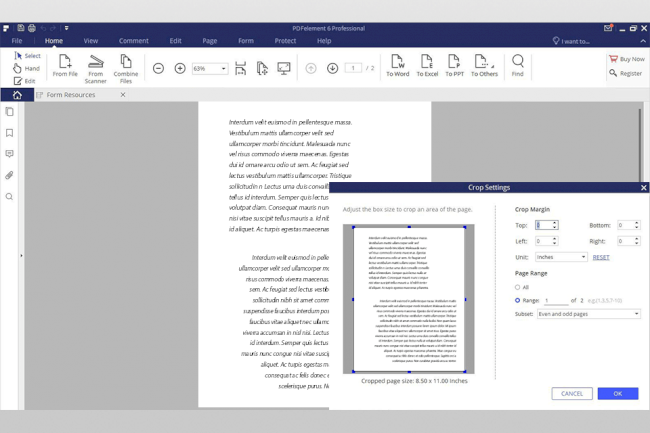Click the page number input field
650x433 pixels.
353,68
